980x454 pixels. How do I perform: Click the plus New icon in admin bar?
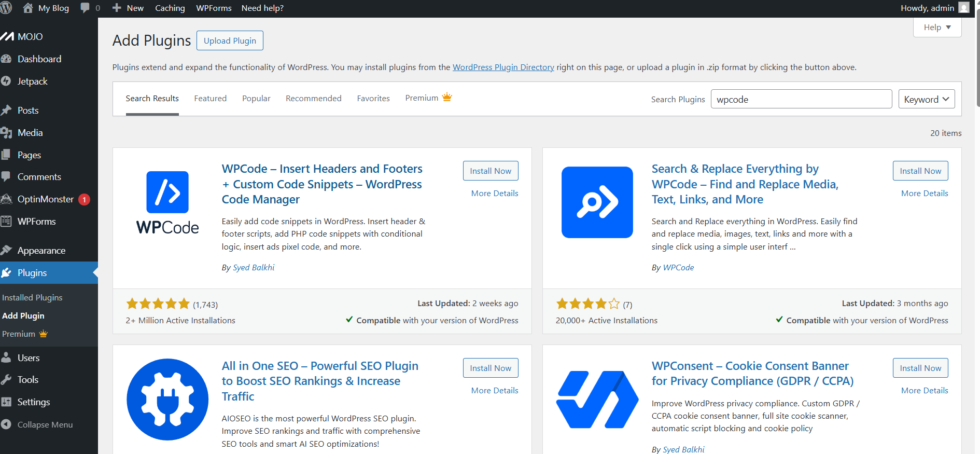(x=117, y=8)
